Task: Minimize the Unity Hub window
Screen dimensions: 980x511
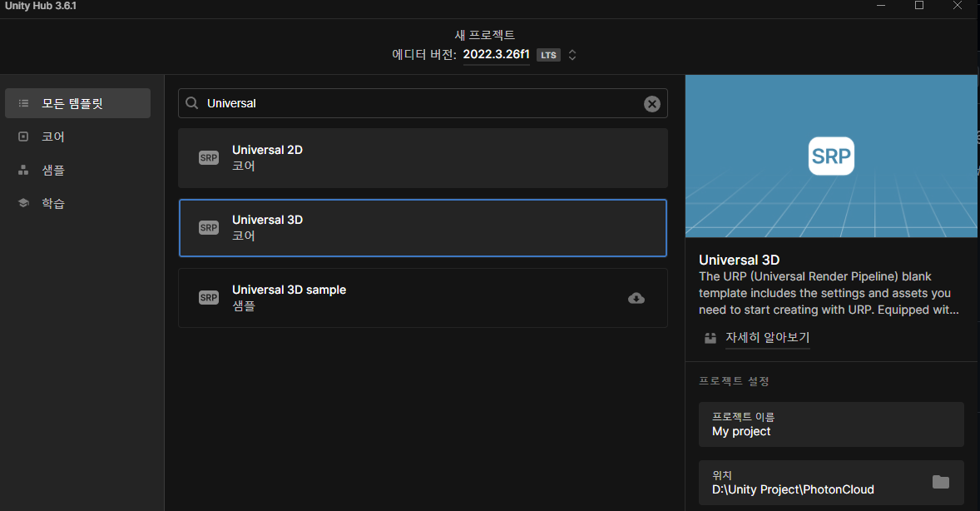Action: point(881,6)
